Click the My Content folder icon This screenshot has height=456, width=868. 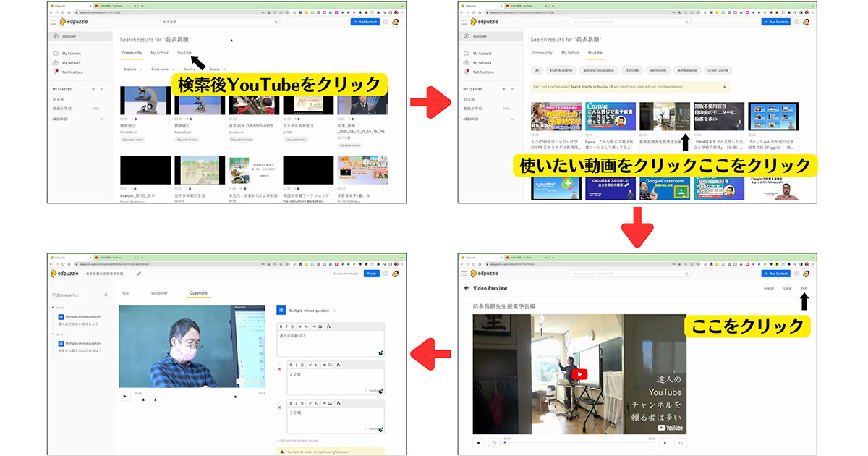click(56, 53)
